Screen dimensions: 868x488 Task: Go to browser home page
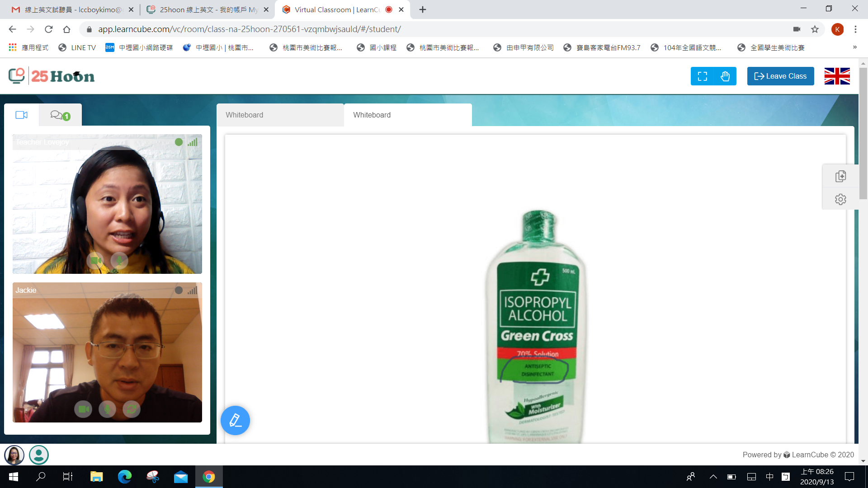coord(66,29)
